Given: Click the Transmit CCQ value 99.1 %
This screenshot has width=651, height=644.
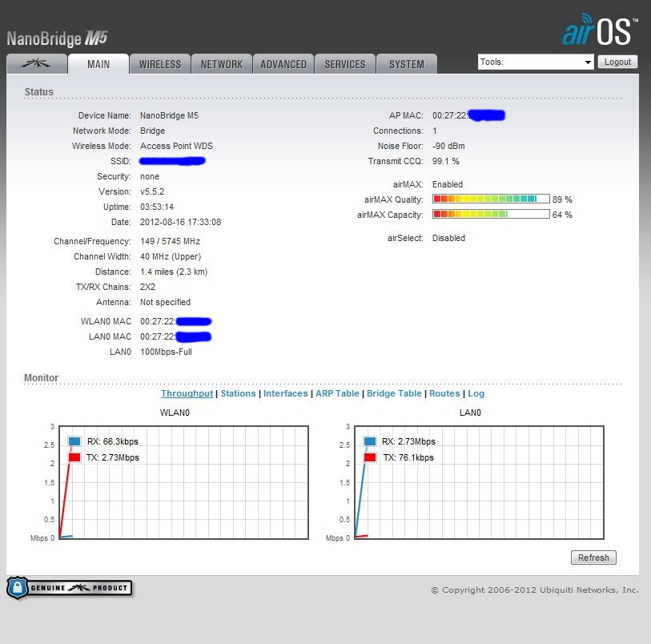Looking at the screenshot, I should pyautogui.click(x=445, y=161).
